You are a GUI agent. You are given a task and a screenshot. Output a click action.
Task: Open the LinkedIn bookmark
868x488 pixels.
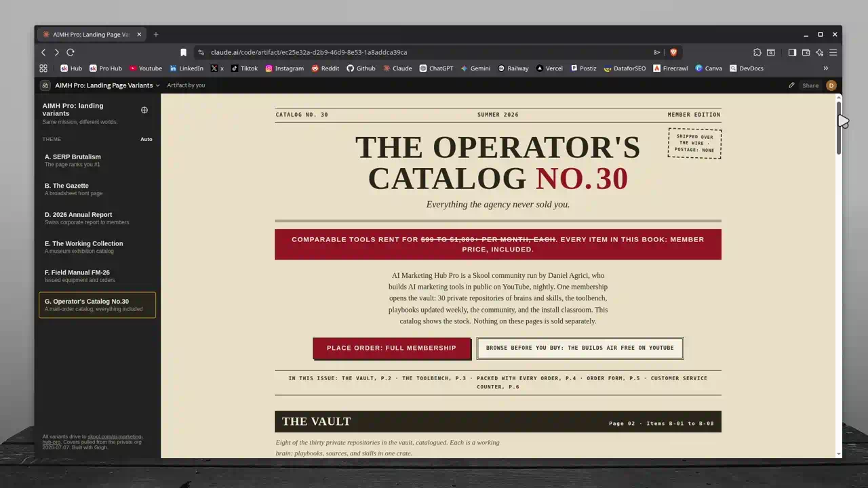[x=186, y=68]
